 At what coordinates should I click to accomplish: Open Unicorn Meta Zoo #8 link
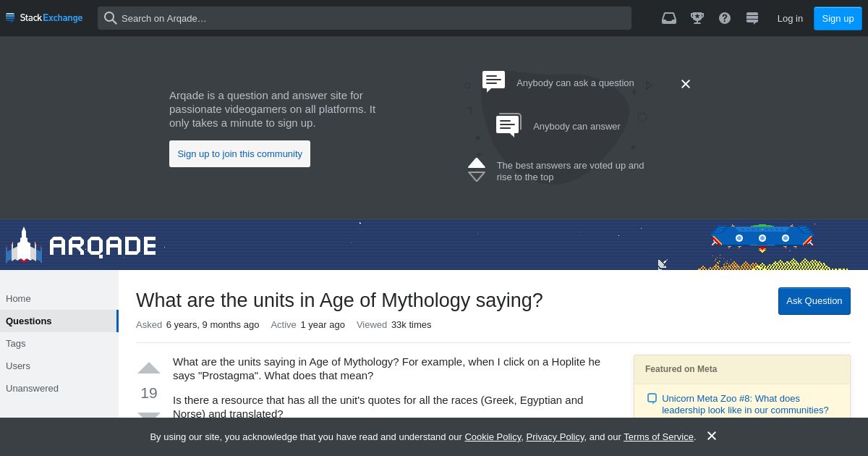pos(745,404)
